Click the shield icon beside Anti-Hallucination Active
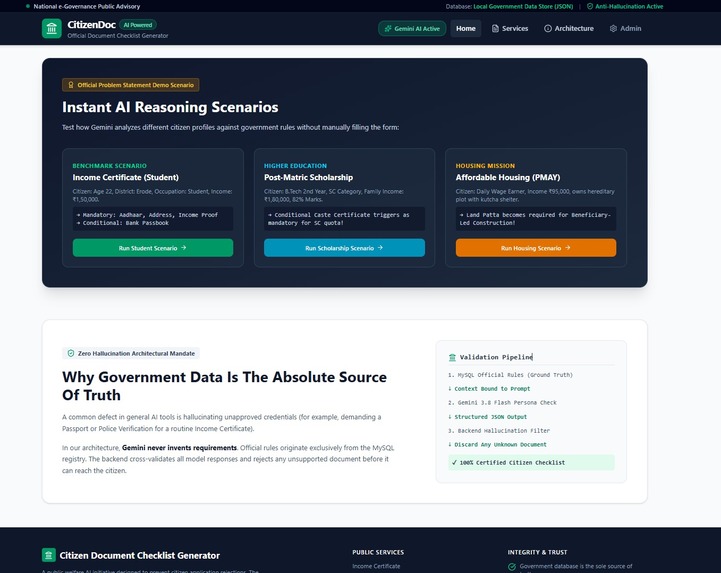 point(589,6)
